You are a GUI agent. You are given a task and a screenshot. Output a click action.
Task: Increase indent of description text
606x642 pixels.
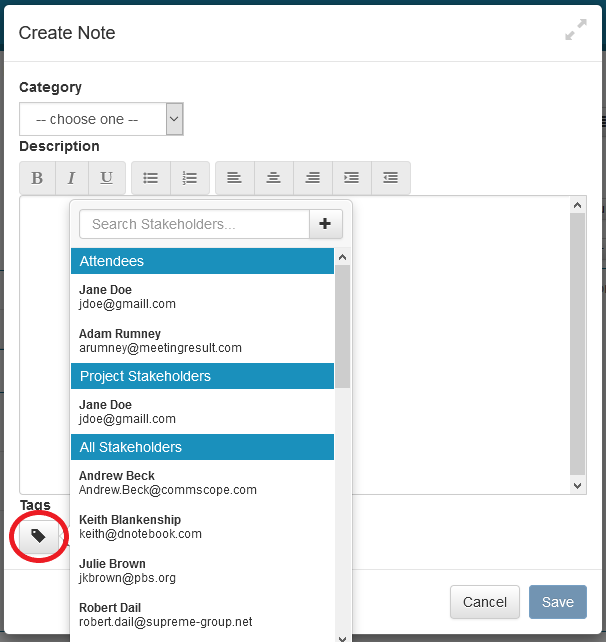[x=351, y=178]
